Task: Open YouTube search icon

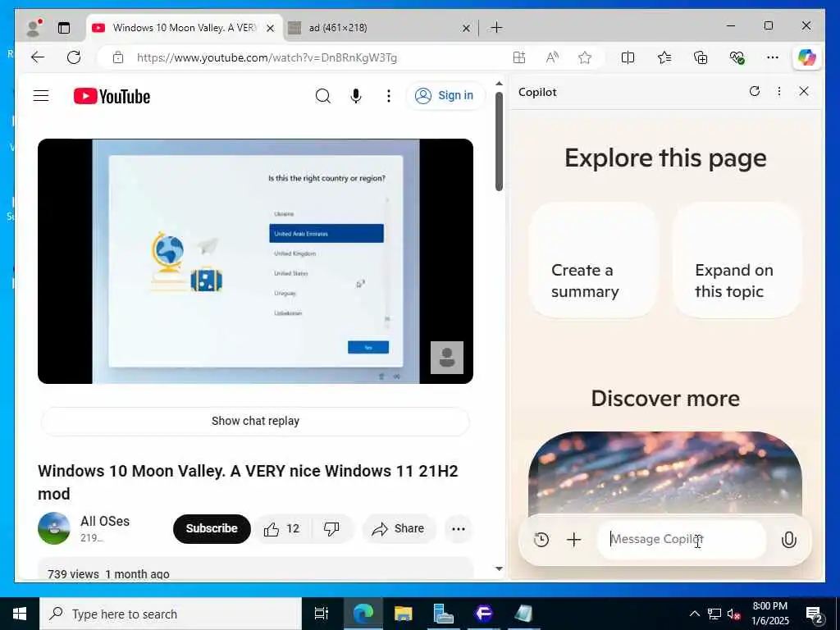Action: pos(323,96)
